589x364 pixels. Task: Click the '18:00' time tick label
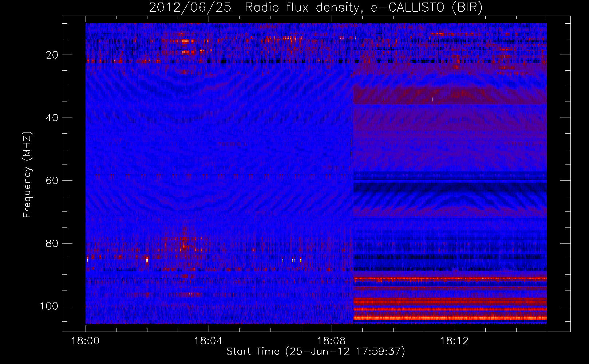pos(86,341)
